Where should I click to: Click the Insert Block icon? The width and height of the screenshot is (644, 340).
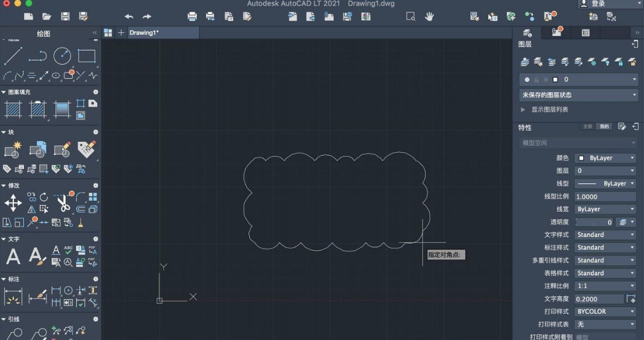tap(37, 150)
